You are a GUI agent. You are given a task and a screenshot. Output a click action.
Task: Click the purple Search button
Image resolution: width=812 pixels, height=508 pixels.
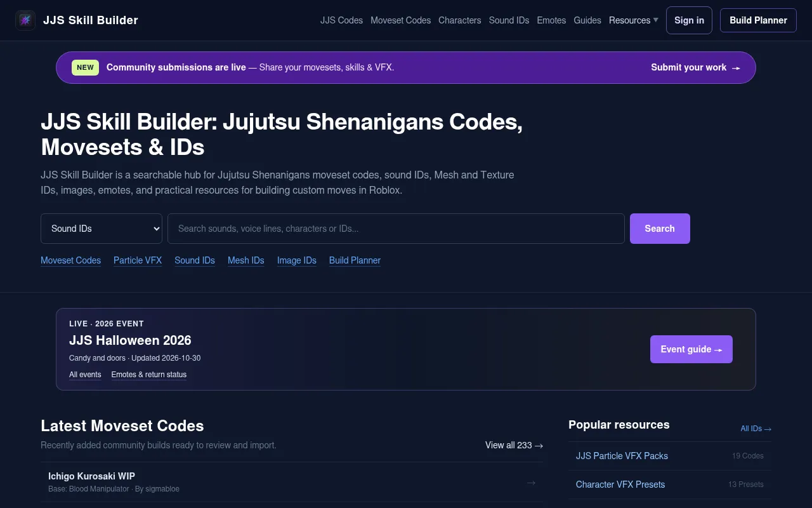660,229
